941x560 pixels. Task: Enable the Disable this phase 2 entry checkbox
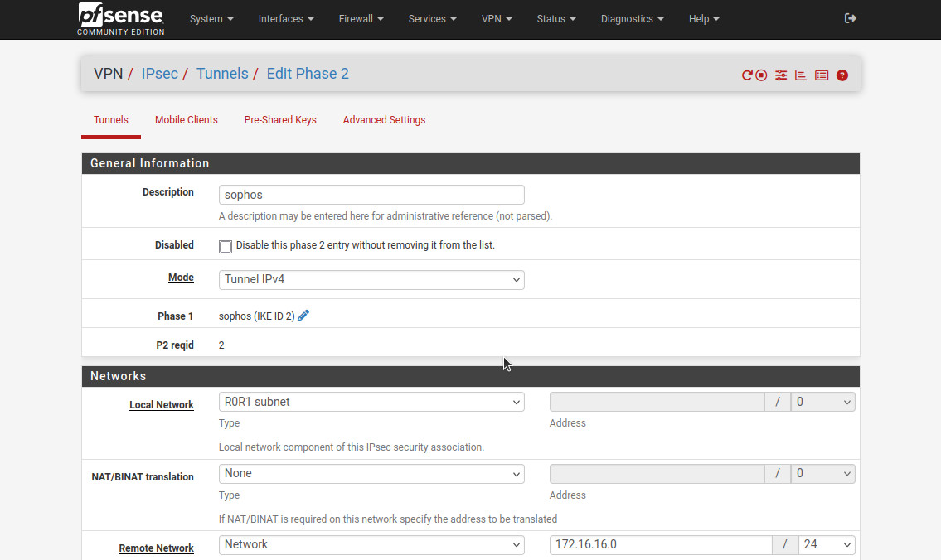click(226, 247)
